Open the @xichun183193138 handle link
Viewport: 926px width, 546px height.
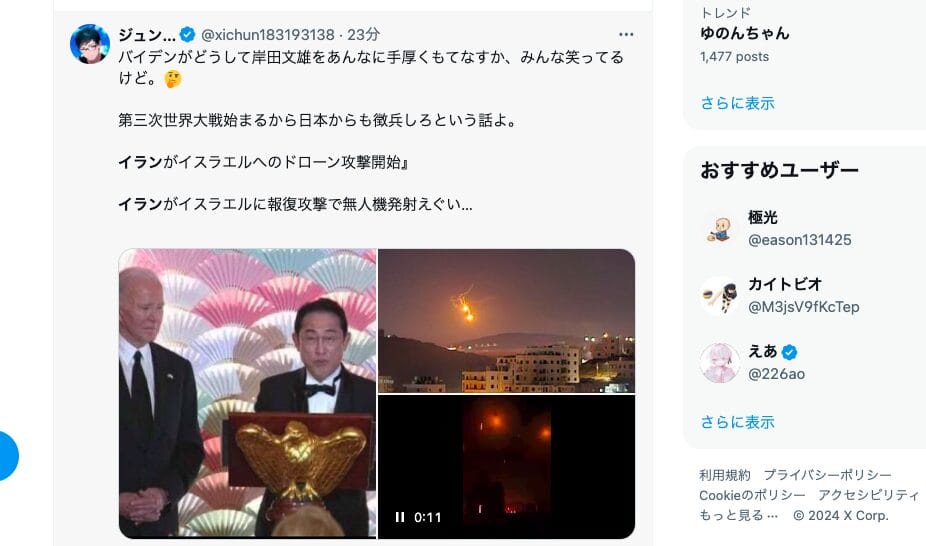pos(268,35)
